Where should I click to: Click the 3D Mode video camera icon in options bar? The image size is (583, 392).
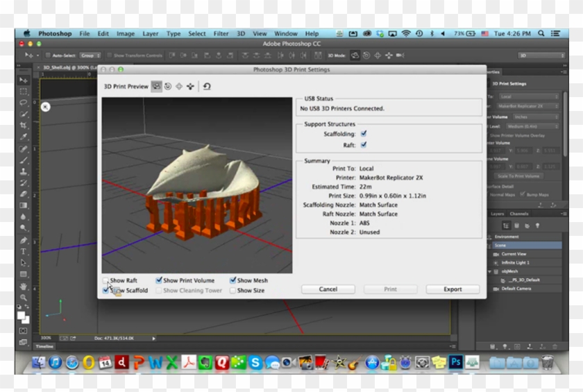[x=400, y=56]
